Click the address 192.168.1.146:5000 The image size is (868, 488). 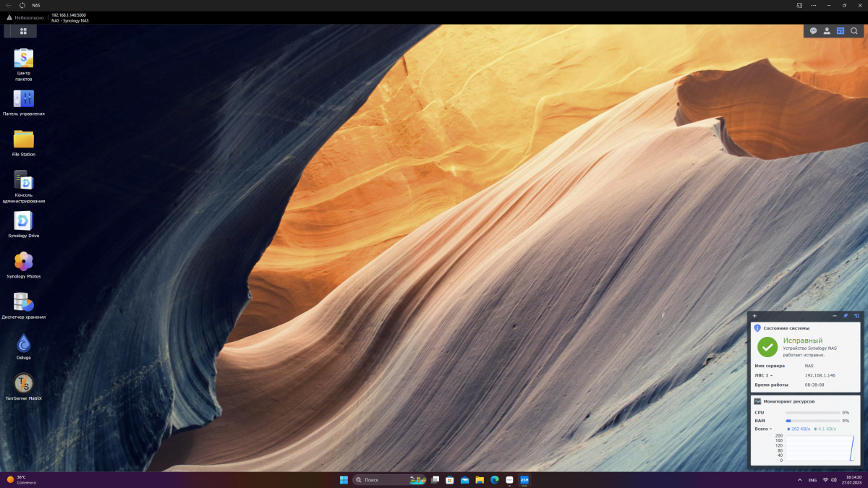(x=69, y=14)
